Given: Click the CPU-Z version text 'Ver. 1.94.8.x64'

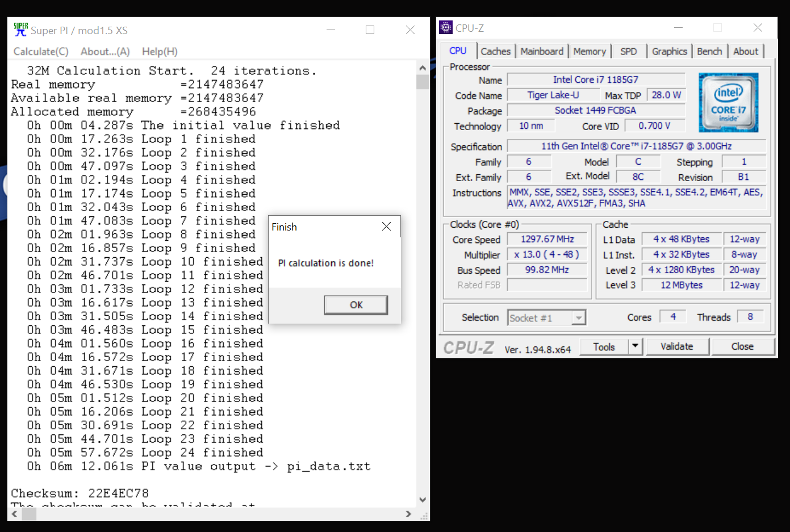Looking at the screenshot, I should click(537, 350).
